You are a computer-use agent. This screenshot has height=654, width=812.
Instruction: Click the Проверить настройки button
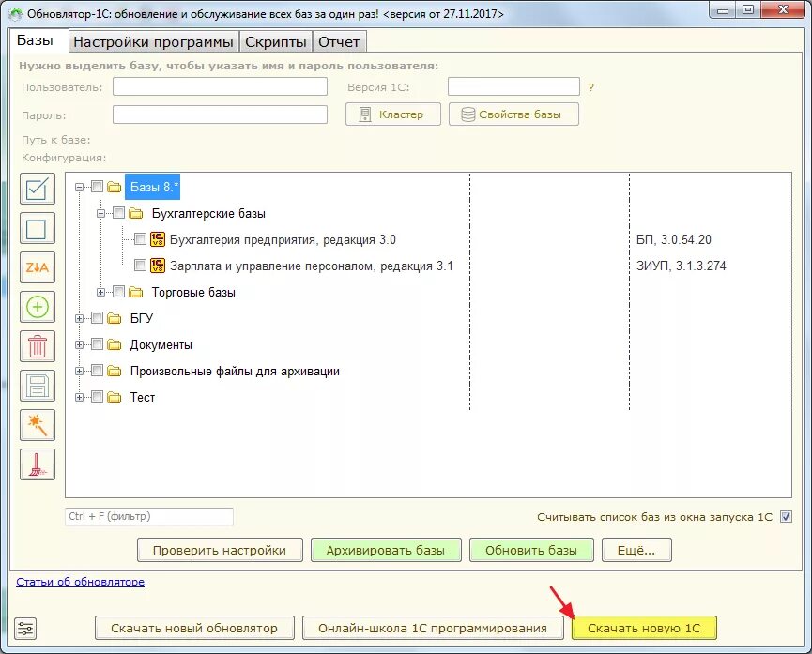[x=220, y=551]
